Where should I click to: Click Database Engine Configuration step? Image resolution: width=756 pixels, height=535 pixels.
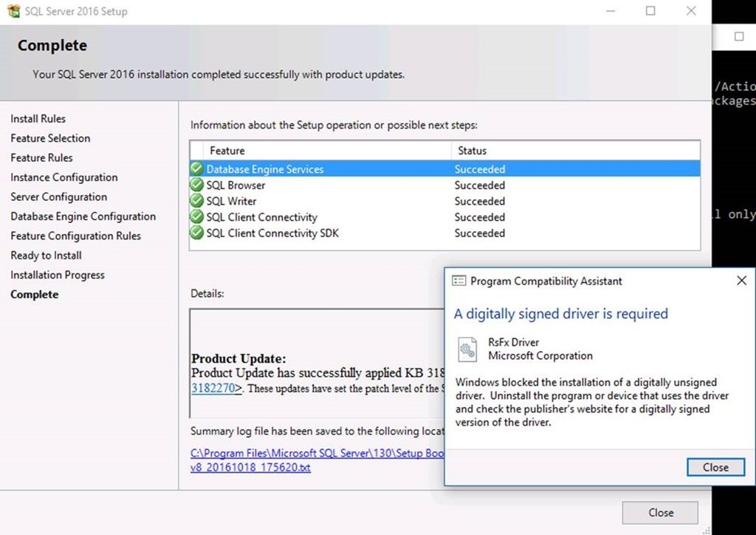83,216
